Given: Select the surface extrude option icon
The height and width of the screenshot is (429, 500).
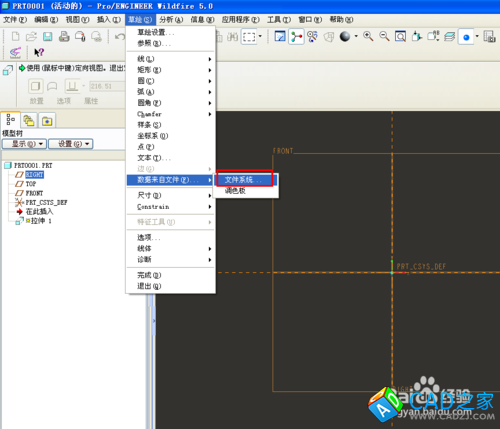Looking at the screenshot, I should 52,87.
